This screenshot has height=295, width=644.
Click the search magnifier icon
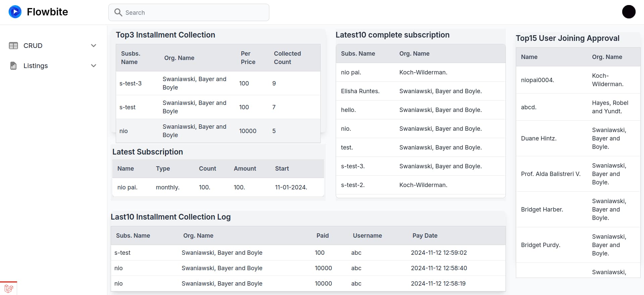(x=118, y=12)
